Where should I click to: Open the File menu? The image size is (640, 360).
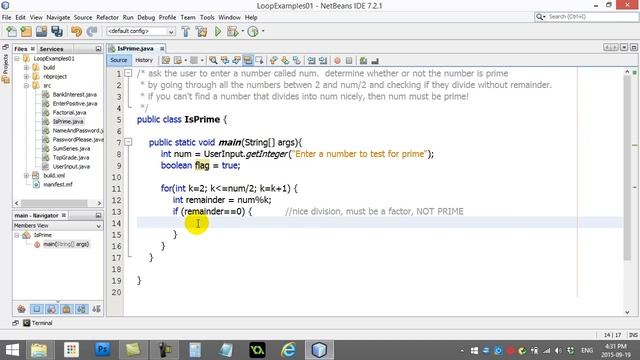pyautogui.click(x=7, y=17)
